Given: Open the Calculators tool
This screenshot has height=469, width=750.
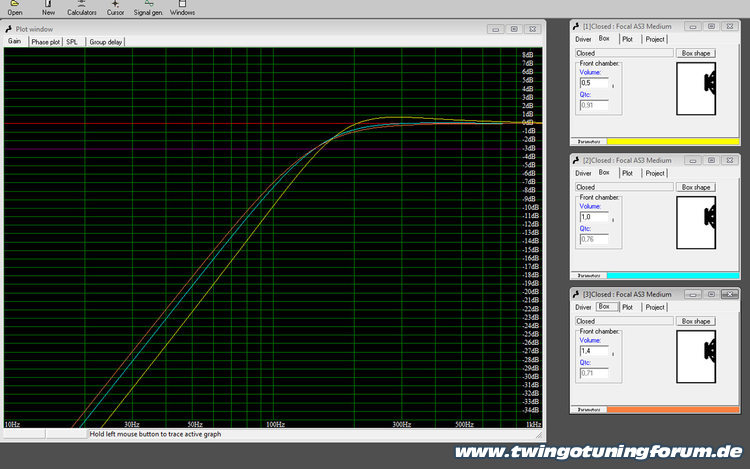Looking at the screenshot, I should click(82, 6).
